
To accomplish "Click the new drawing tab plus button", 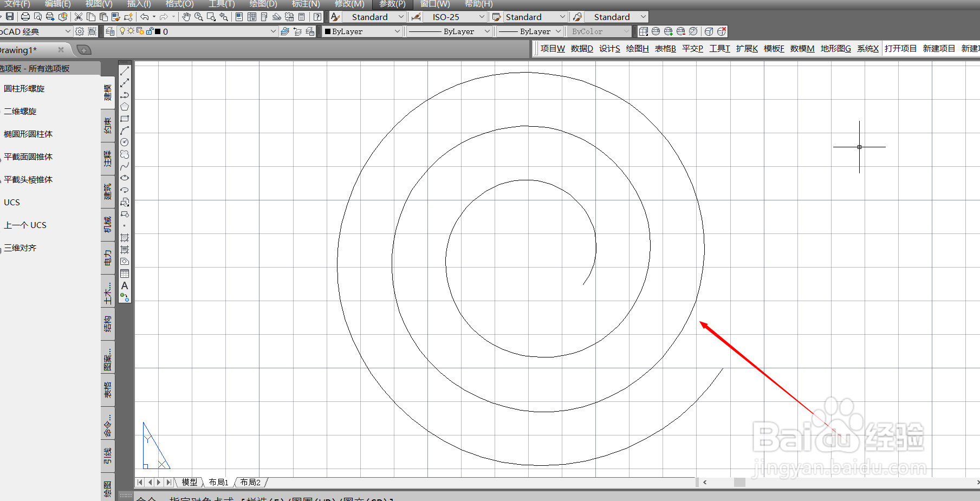I will 83,50.
